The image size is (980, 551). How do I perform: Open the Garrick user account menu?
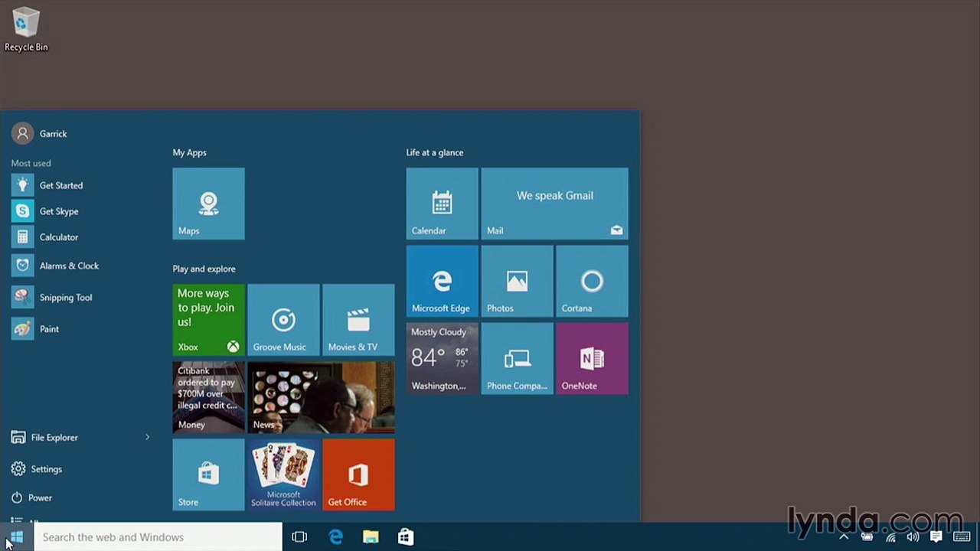coord(40,133)
